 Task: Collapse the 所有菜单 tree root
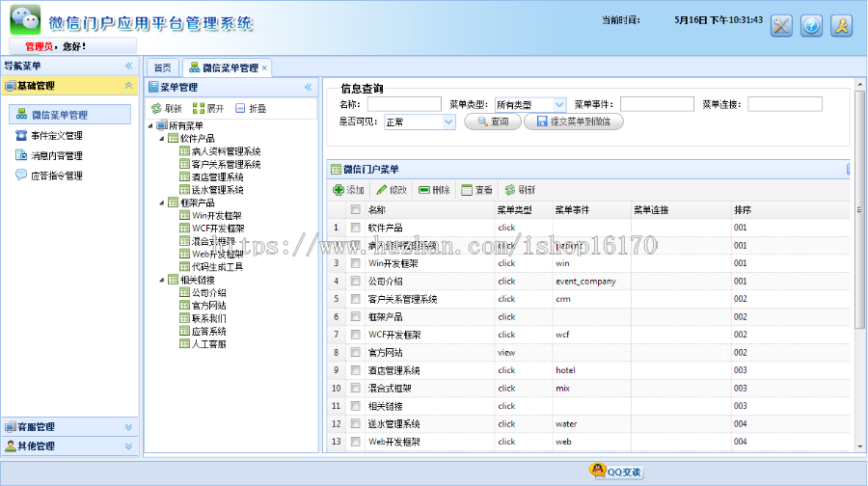tap(150, 125)
